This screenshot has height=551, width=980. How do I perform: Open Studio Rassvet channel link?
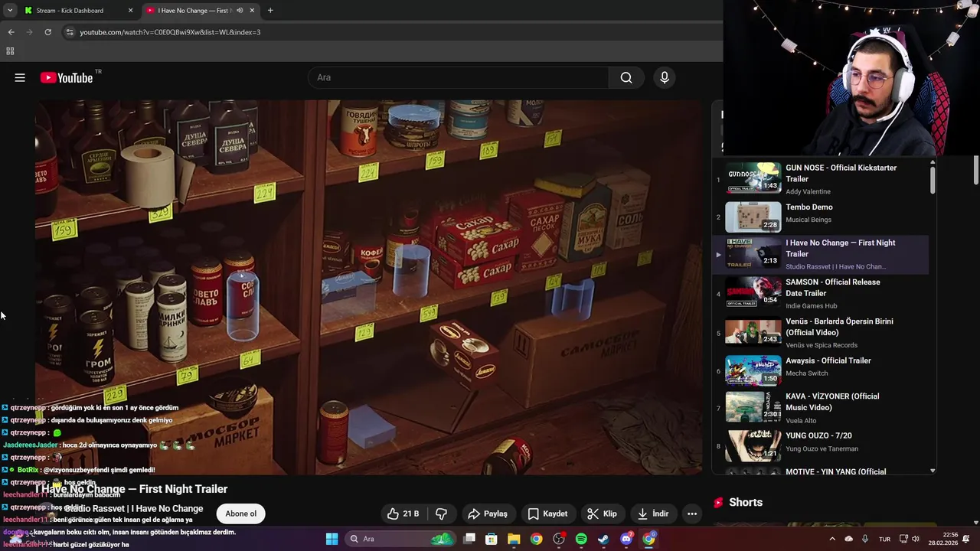(x=135, y=508)
